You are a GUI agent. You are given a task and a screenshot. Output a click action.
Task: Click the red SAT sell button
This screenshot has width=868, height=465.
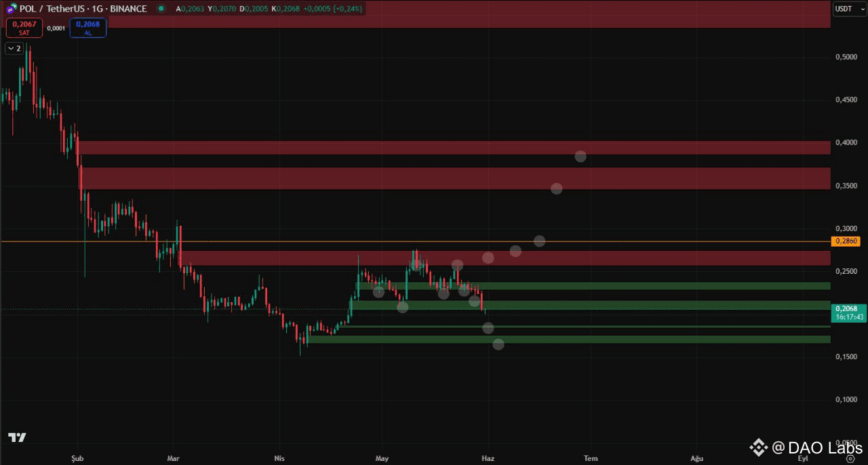click(24, 28)
